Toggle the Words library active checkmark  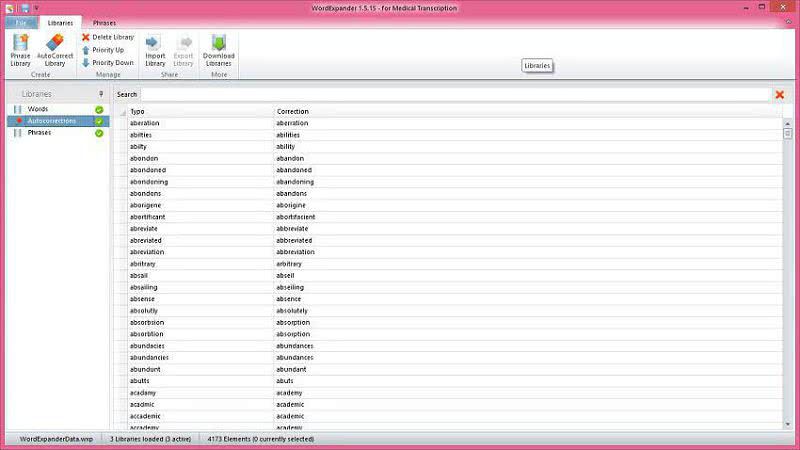[99, 109]
